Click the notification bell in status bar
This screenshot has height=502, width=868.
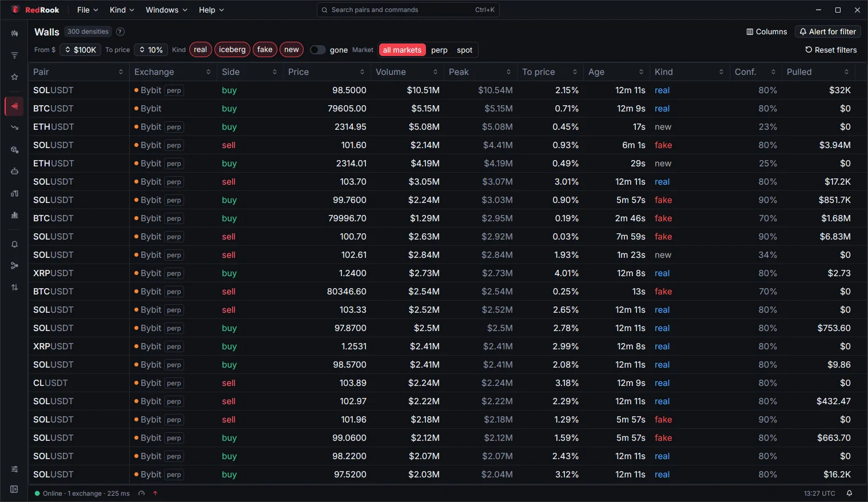pyautogui.click(x=849, y=493)
